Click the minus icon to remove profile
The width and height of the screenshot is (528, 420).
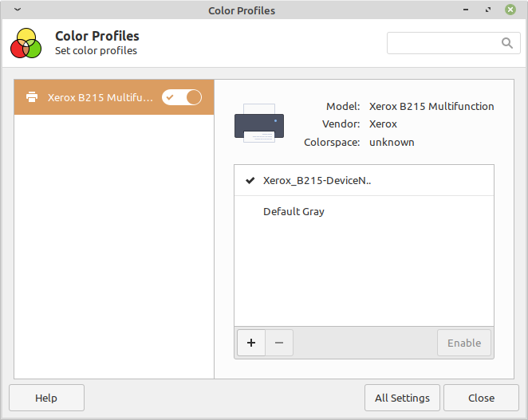(x=279, y=343)
